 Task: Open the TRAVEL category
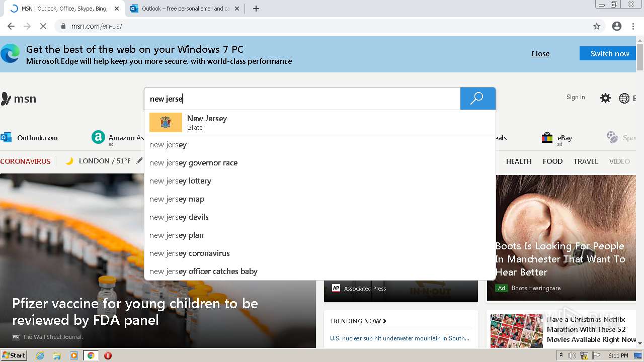click(x=586, y=161)
